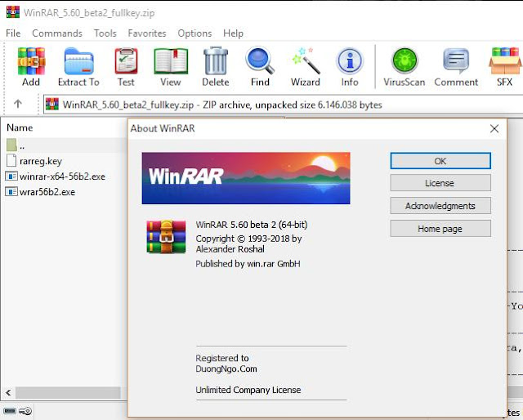
Task: Start VirusScan from the toolbar
Action: click(405, 61)
